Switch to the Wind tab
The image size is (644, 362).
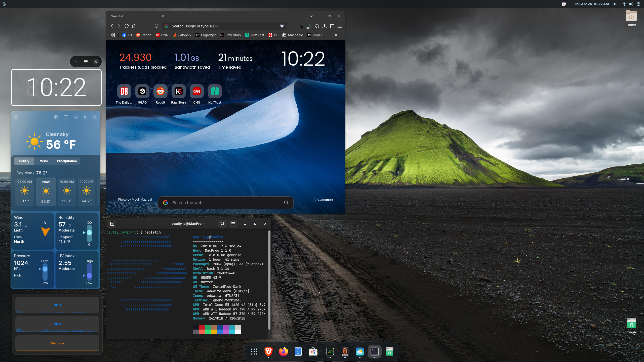pos(44,161)
